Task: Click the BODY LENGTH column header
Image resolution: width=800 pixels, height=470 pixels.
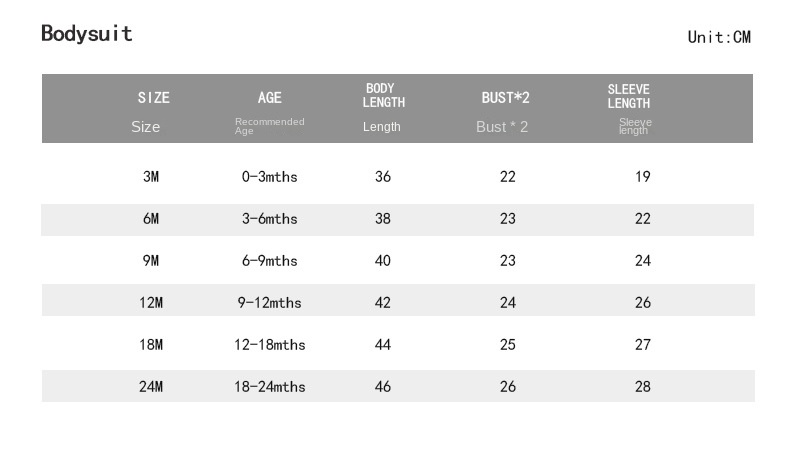Action: (383, 96)
